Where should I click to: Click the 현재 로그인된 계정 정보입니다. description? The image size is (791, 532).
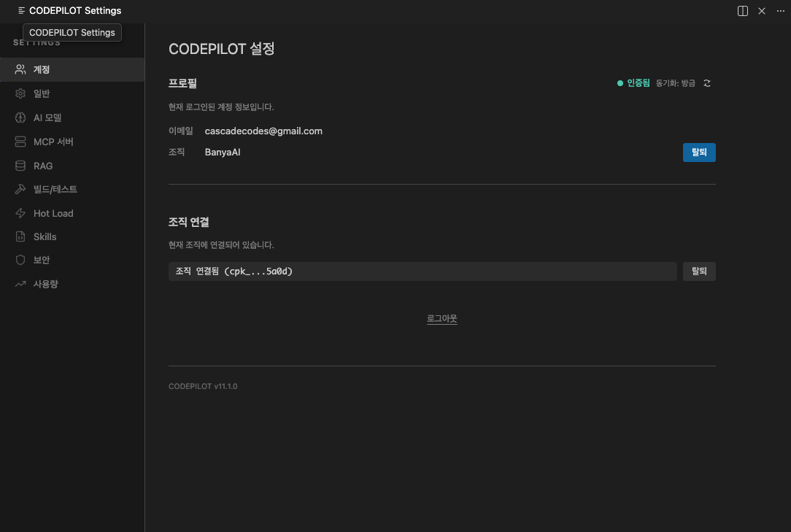221,107
